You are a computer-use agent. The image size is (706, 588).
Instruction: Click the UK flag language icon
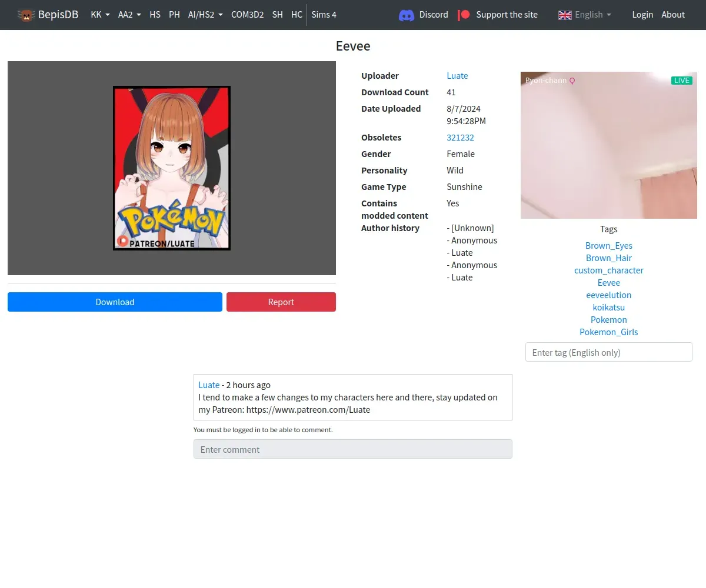pyautogui.click(x=565, y=15)
